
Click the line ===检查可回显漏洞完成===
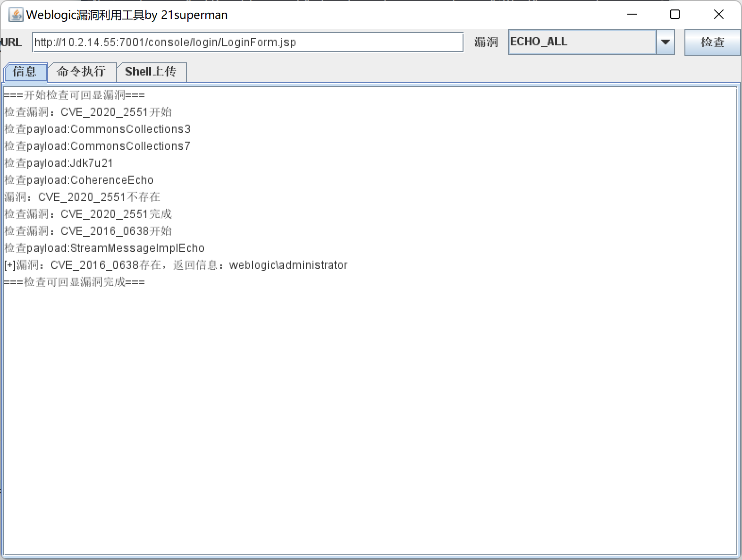pyautogui.click(x=74, y=282)
